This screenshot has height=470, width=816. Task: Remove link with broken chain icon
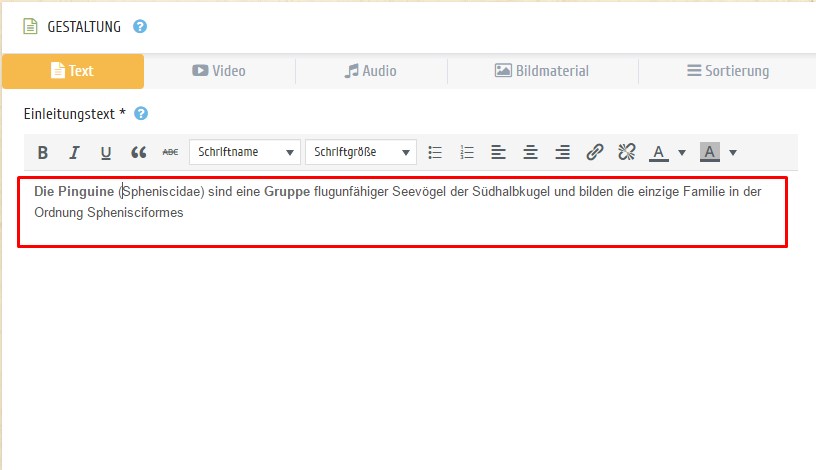pos(627,153)
